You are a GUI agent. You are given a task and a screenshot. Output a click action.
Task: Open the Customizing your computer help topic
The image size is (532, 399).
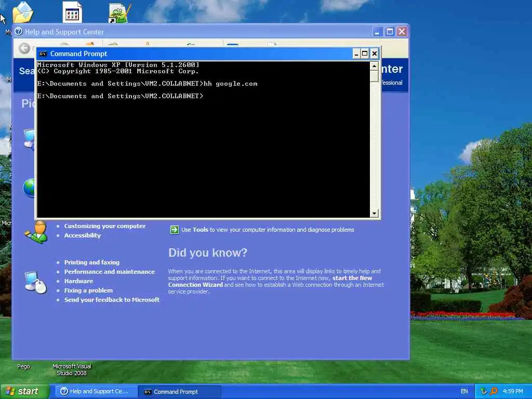pyautogui.click(x=105, y=226)
